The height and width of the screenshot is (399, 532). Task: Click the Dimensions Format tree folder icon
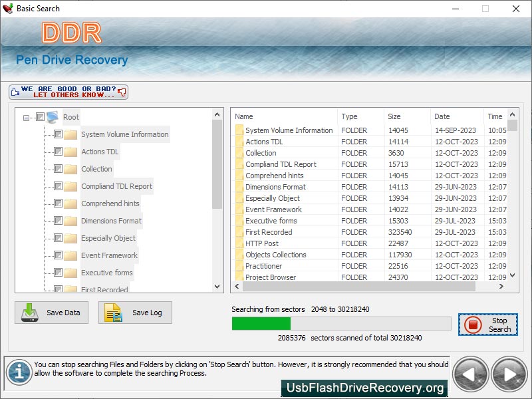(70, 221)
